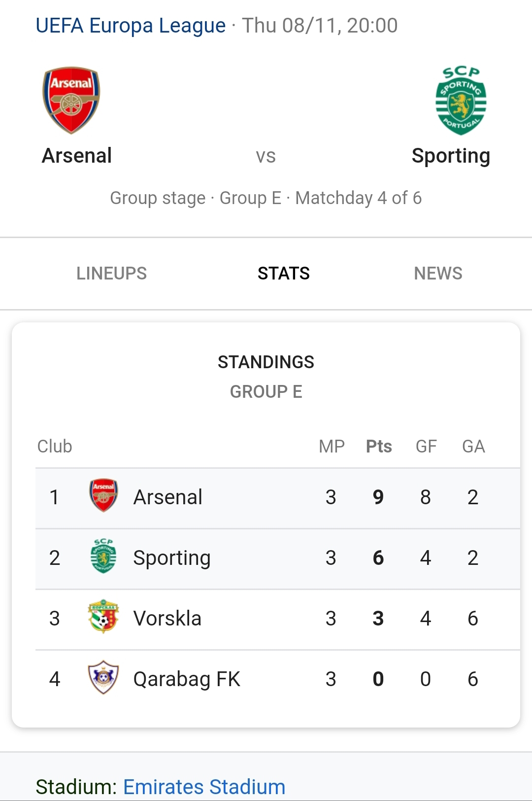Tap the large Arsenal crest in header
This screenshot has width=532, height=801.
(x=71, y=100)
